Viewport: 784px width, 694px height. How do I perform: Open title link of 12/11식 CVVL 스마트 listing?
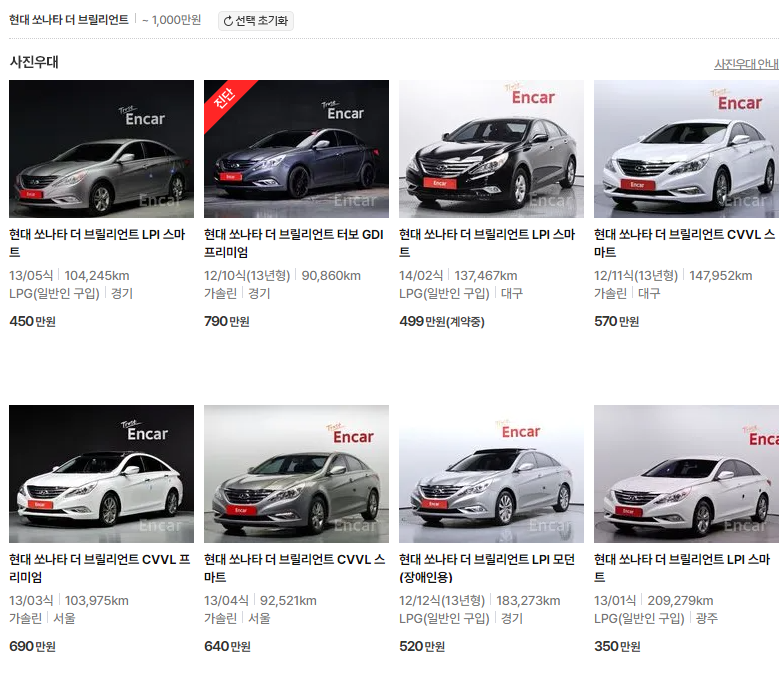pos(684,243)
